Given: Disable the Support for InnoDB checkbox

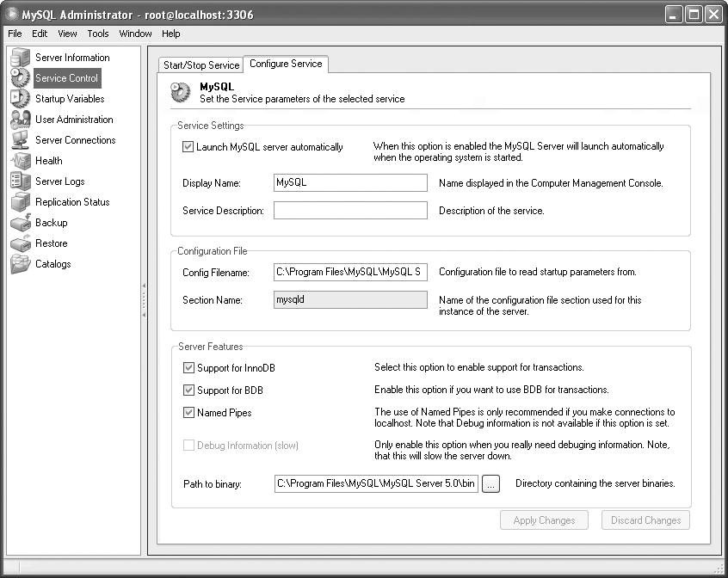Looking at the screenshot, I should click(x=188, y=368).
